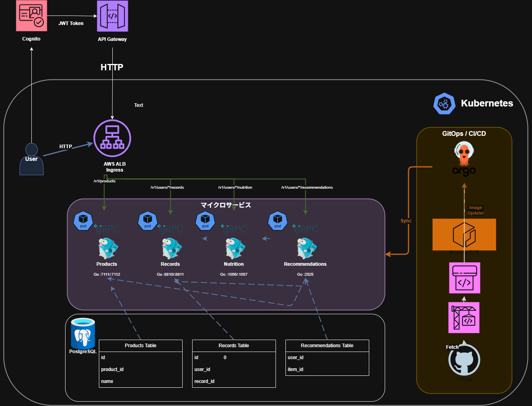Select the PostgreSQL elephant icon
Image resolution: width=532 pixels, height=406 pixels.
click(x=83, y=334)
